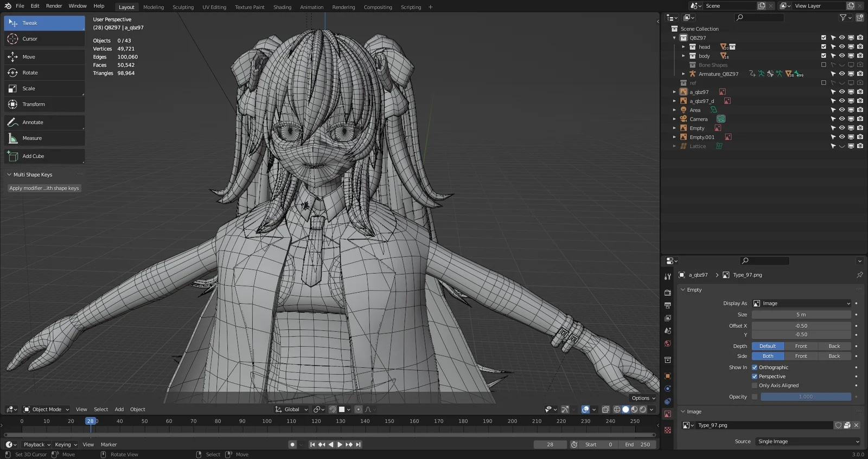Toggle X-ray view in viewport header
This screenshot has height=459, width=868.
click(605, 410)
